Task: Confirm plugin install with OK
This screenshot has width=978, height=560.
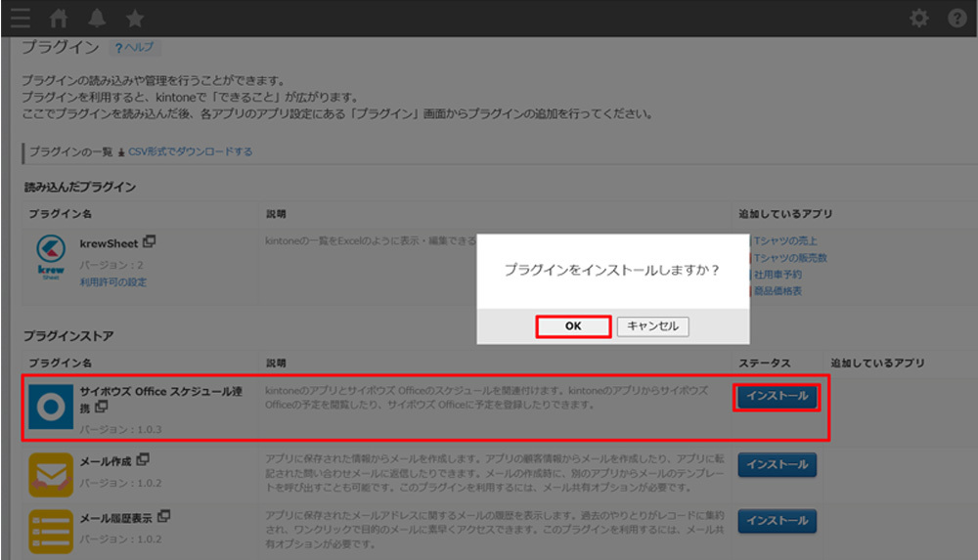Action: (573, 326)
